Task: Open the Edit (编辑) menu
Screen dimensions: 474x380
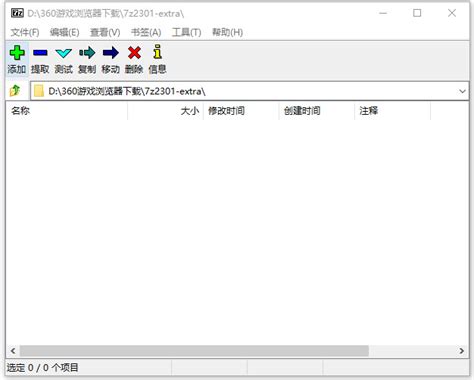Action: tap(65, 32)
